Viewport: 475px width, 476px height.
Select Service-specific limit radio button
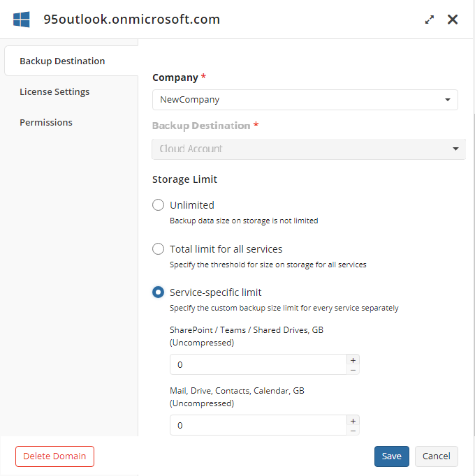coord(158,292)
